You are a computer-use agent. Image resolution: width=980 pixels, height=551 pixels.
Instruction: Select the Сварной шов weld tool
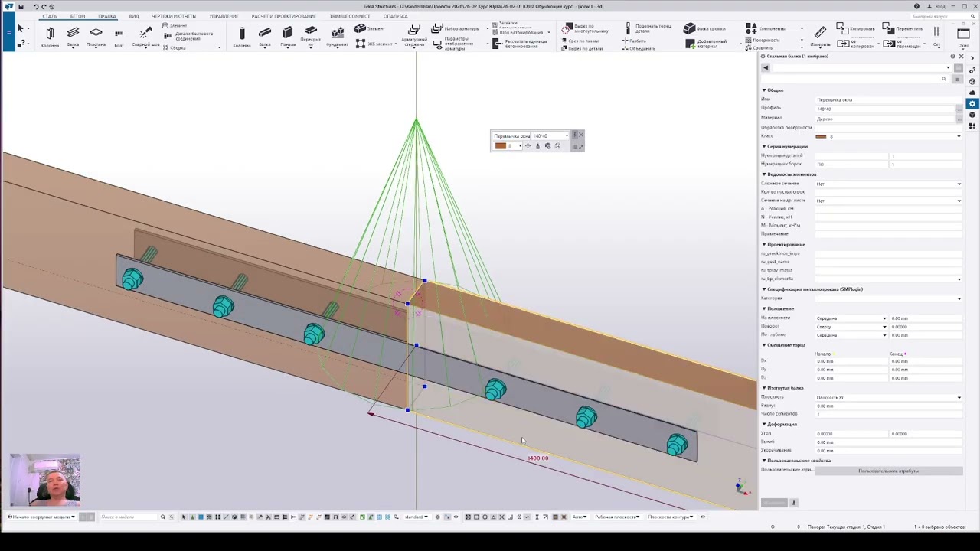(145, 36)
